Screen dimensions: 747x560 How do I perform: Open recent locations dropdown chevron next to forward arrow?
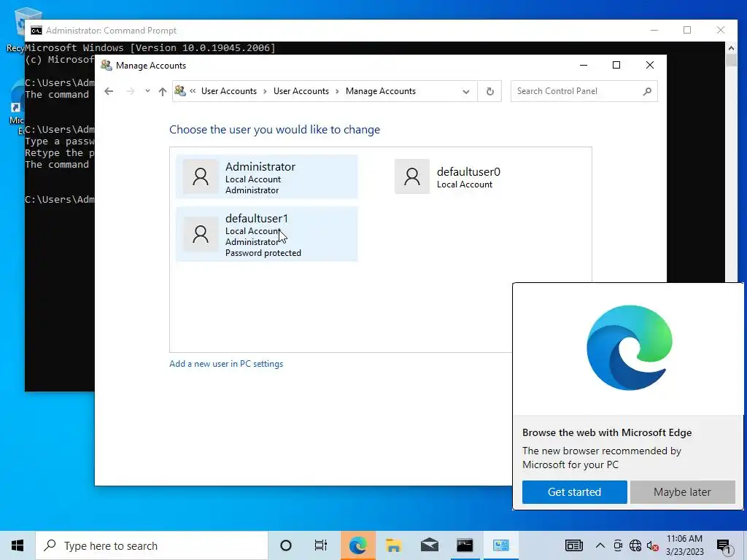(147, 91)
